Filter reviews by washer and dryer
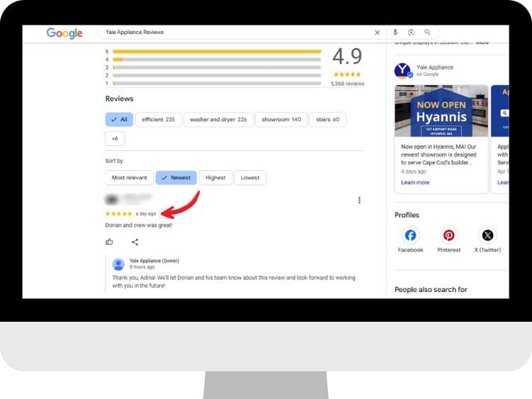532x399 pixels. (218, 120)
